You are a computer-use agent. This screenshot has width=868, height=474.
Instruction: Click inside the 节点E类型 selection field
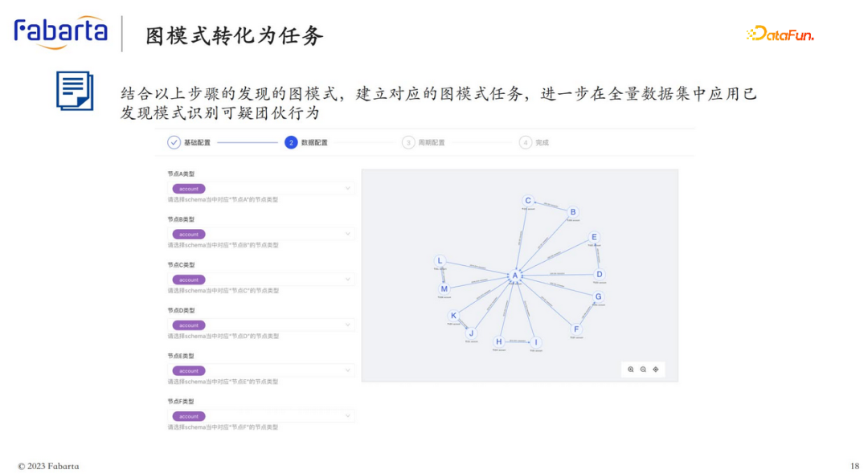click(265, 371)
